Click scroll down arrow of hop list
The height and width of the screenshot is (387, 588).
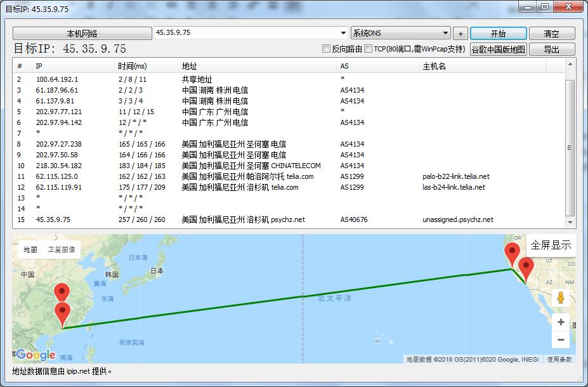tap(570, 223)
